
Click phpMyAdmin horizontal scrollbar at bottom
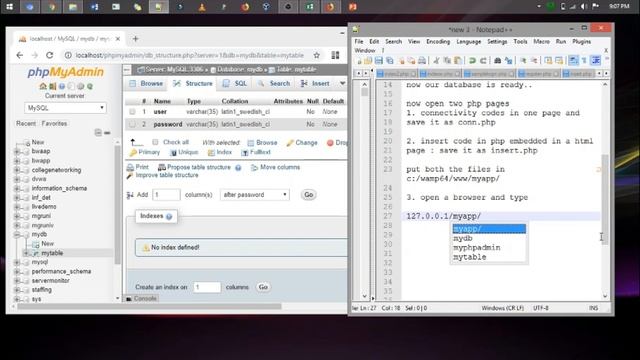(149, 306)
